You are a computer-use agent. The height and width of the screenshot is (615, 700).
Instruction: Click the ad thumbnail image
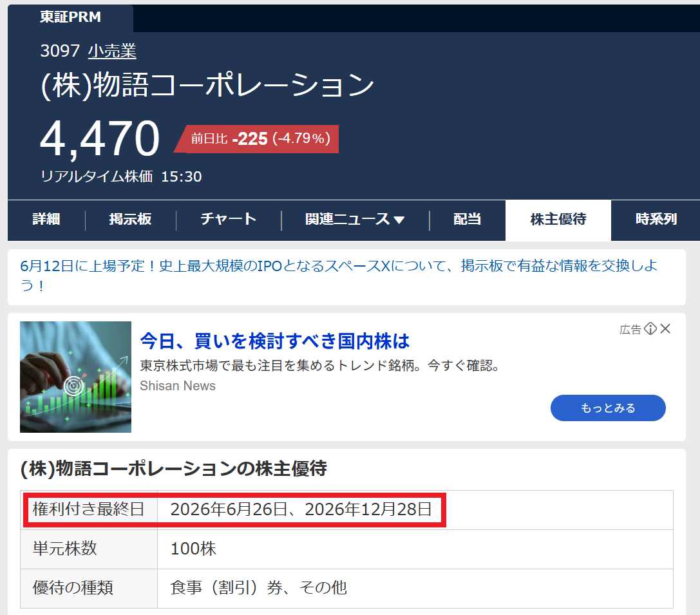pos(75,377)
